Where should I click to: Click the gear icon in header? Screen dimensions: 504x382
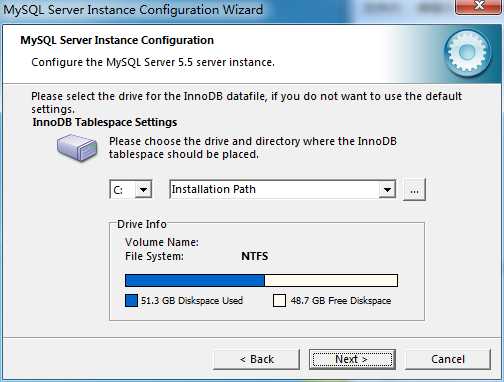click(x=467, y=52)
